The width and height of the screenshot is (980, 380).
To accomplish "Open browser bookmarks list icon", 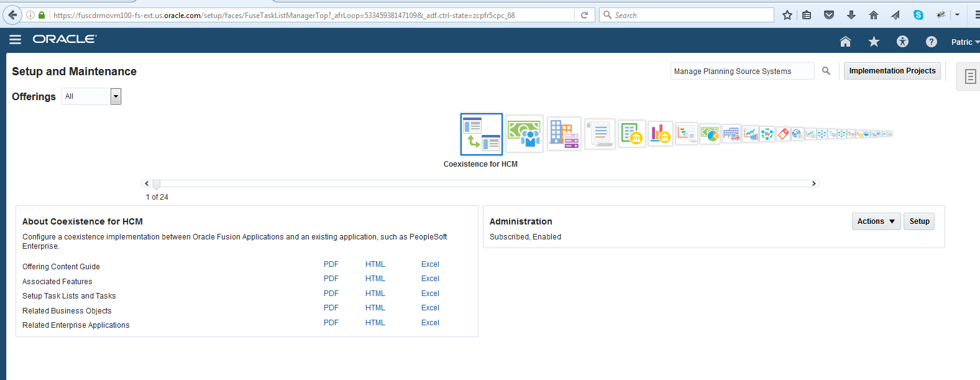I will point(807,15).
